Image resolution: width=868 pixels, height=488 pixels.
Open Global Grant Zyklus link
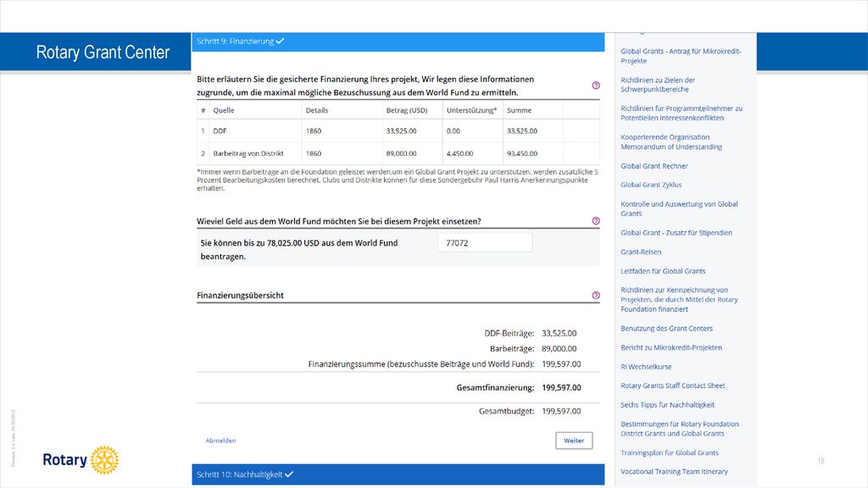point(651,185)
